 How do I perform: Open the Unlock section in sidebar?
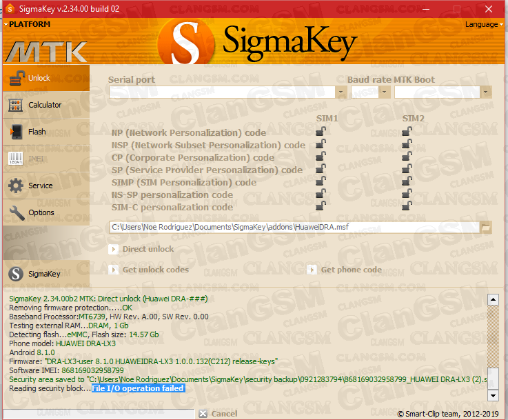(x=46, y=78)
